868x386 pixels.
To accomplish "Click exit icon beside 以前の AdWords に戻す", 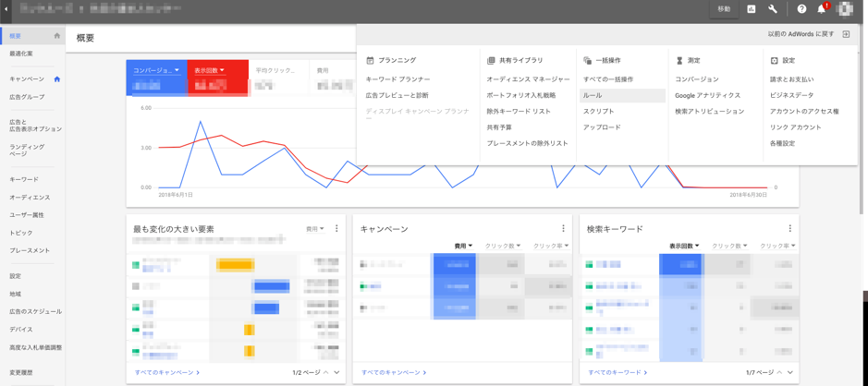I will [846, 34].
